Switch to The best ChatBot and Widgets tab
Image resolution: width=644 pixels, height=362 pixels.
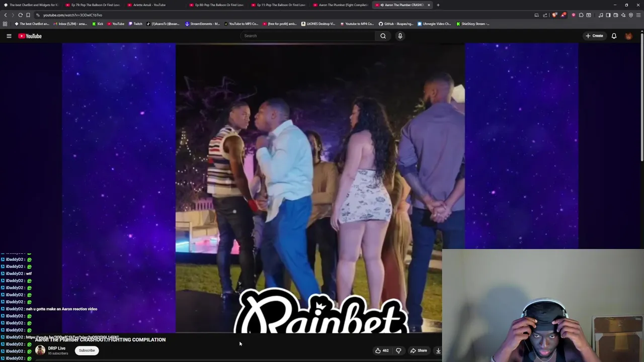(31, 5)
